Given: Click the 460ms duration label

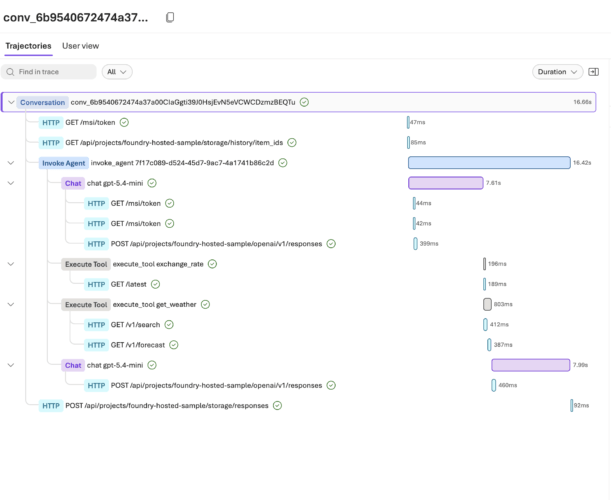Looking at the screenshot, I should point(508,385).
